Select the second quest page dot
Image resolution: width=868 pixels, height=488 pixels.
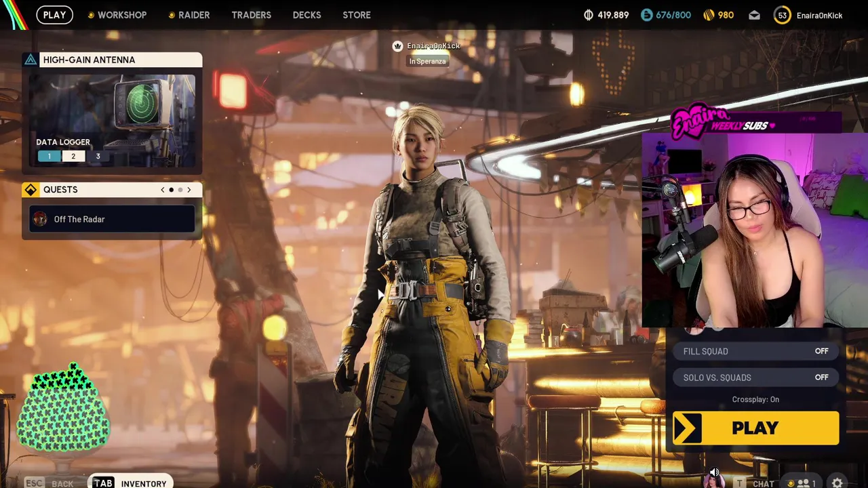tap(180, 190)
